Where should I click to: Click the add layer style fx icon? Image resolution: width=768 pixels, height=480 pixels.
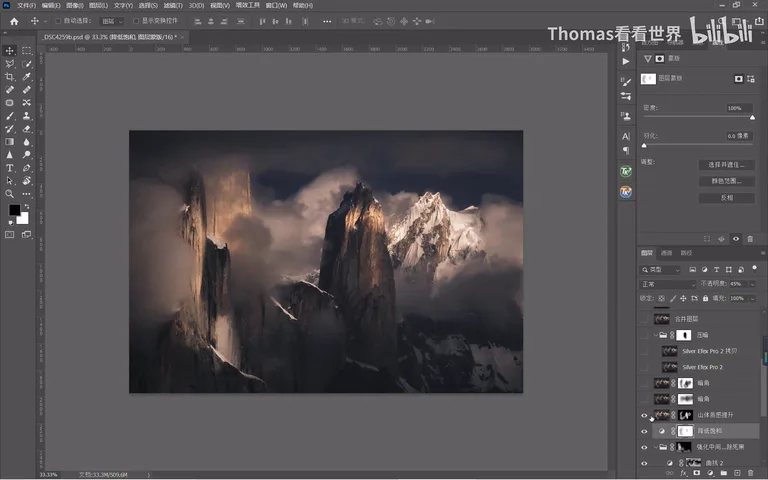click(x=683, y=473)
